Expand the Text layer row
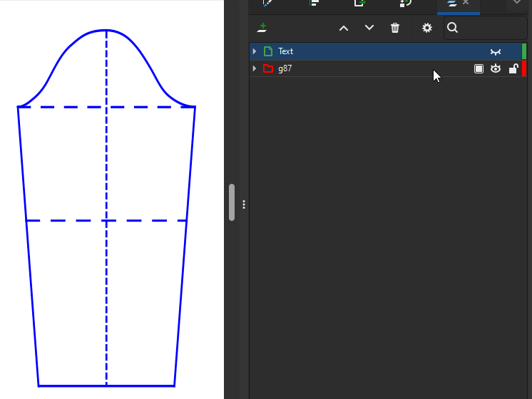The width and height of the screenshot is (532, 399). [255, 51]
